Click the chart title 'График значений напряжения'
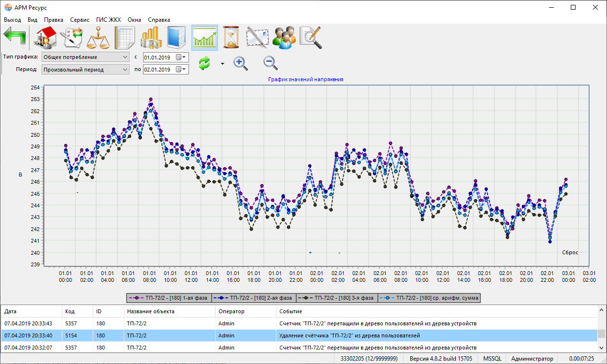 pyautogui.click(x=305, y=79)
